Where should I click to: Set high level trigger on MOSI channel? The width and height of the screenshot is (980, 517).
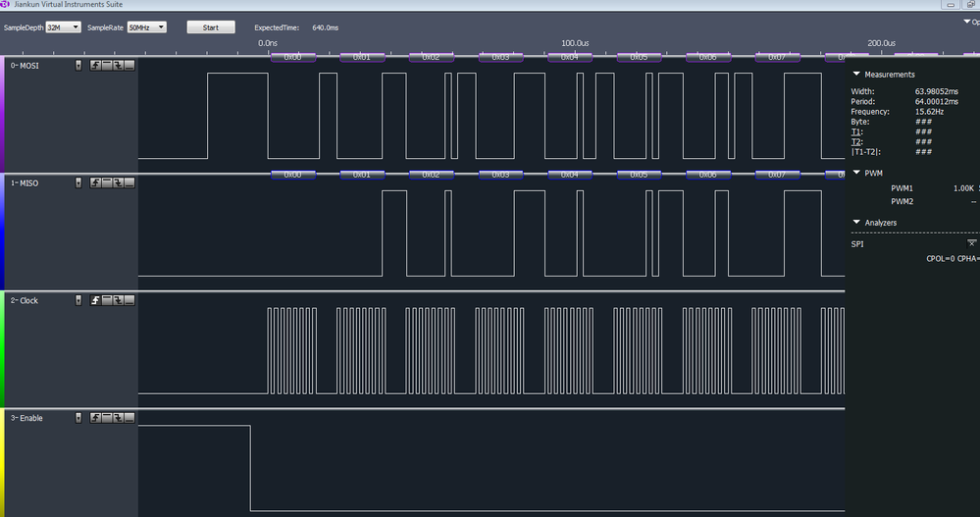coord(107,65)
